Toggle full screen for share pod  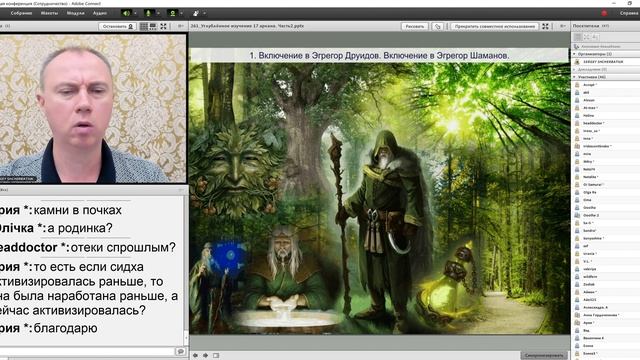pos(545,26)
